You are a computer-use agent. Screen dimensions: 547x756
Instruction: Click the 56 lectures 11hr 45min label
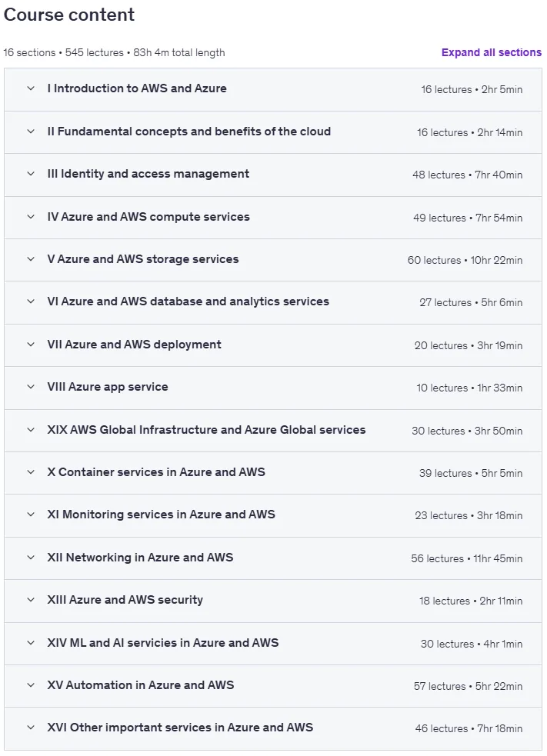[467, 559]
